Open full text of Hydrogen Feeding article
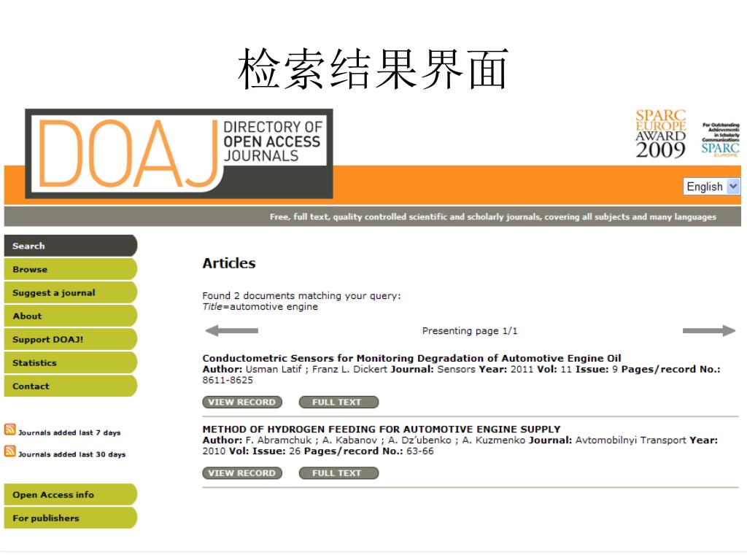This screenshot has height=560, width=747. (x=338, y=472)
